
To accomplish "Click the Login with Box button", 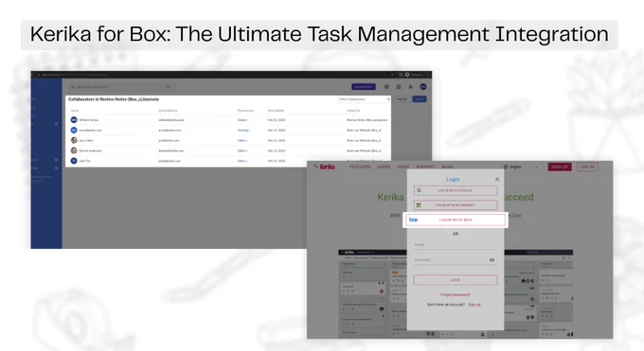I will (456, 219).
